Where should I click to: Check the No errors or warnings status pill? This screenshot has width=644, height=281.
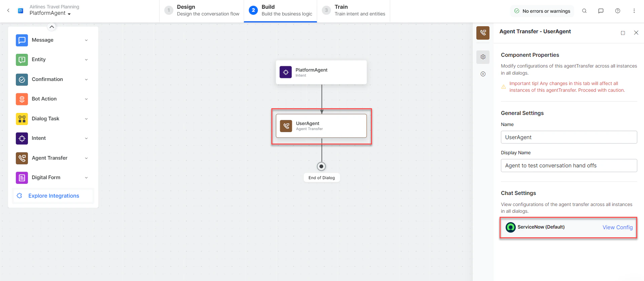tap(542, 11)
